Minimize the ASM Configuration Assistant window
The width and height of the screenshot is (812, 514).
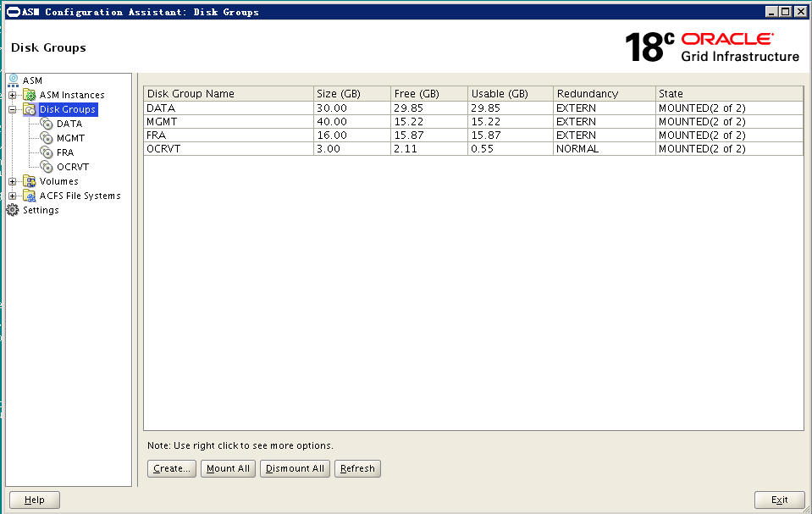(x=771, y=11)
